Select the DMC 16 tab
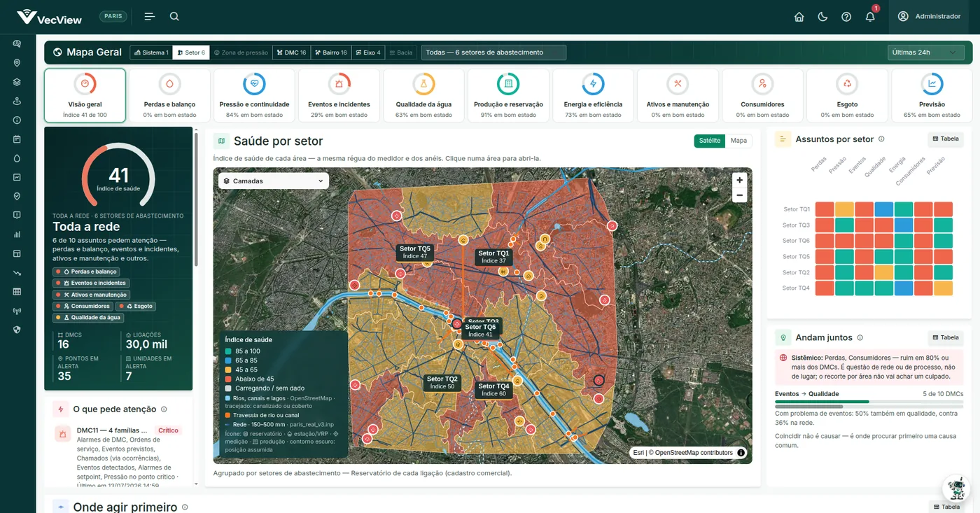980x513 pixels. coord(291,52)
